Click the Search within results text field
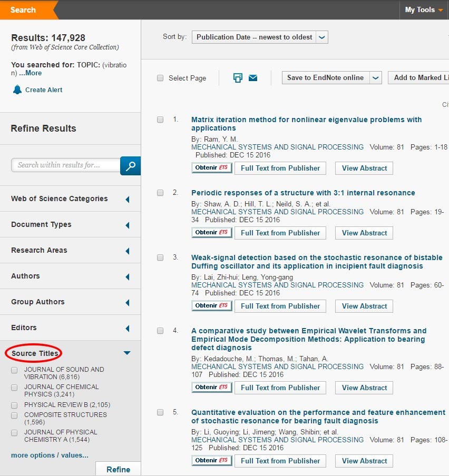Screen dimensions: 449x476 click(x=66, y=165)
